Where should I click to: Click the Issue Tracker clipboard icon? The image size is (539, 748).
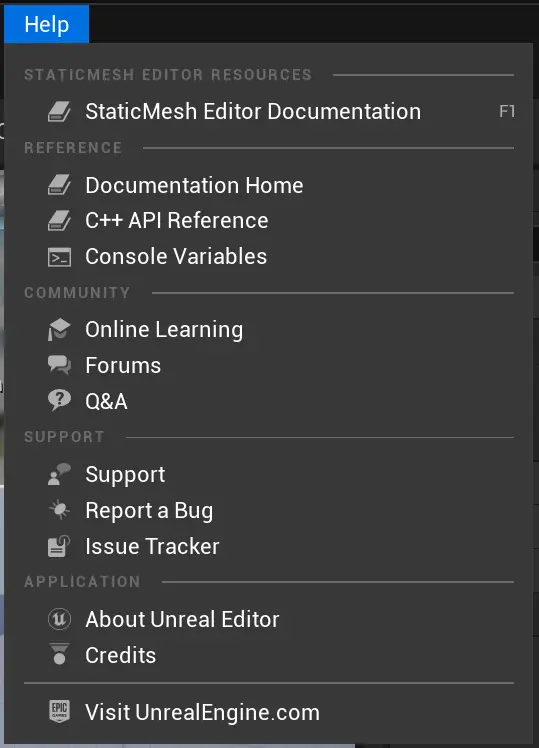[59, 547]
